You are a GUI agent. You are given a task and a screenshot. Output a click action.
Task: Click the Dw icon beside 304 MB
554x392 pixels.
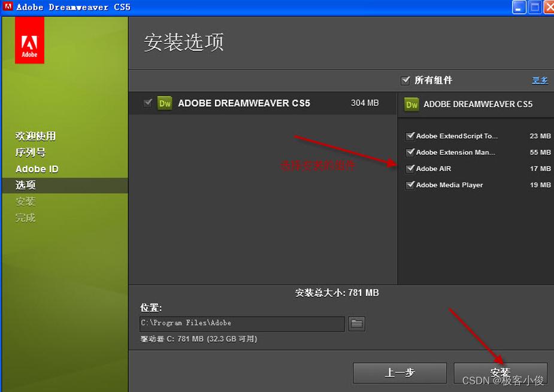165,104
